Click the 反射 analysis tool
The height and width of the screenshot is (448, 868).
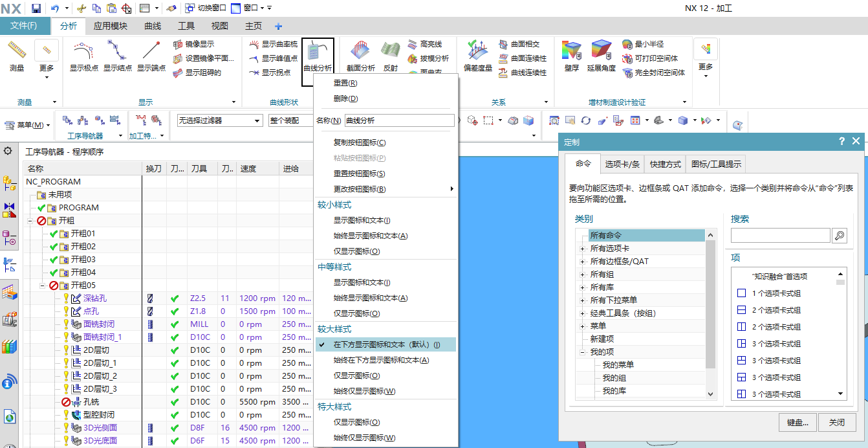pos(390,57)
